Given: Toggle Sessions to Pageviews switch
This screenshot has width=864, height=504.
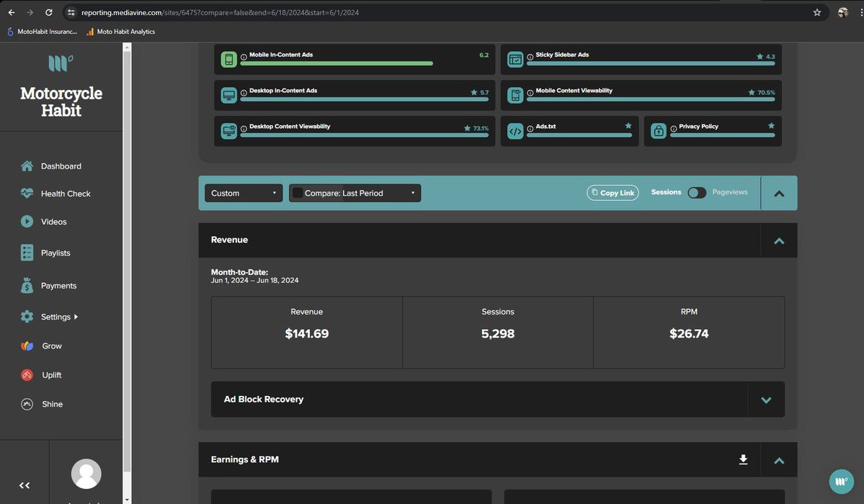Looking at the screenshot, I should (x=697, y=193).
